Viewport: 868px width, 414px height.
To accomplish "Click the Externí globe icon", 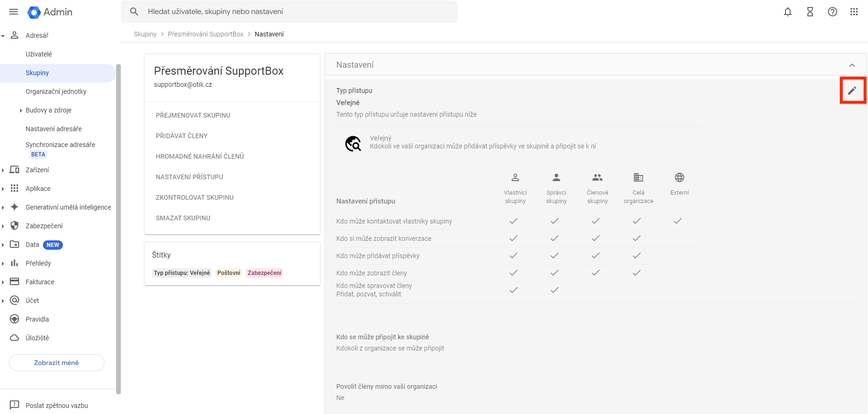I will pyautogui.click(x=680, y=177).
